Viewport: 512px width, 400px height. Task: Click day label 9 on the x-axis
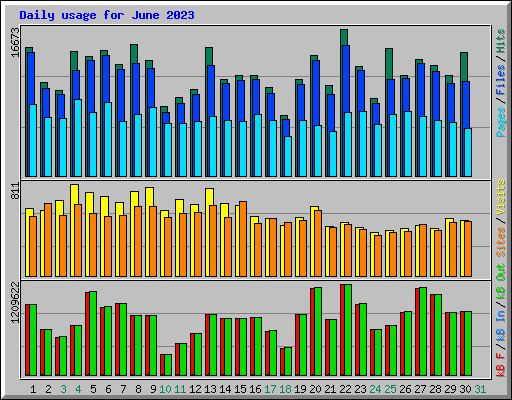click(x=153, y=389)
